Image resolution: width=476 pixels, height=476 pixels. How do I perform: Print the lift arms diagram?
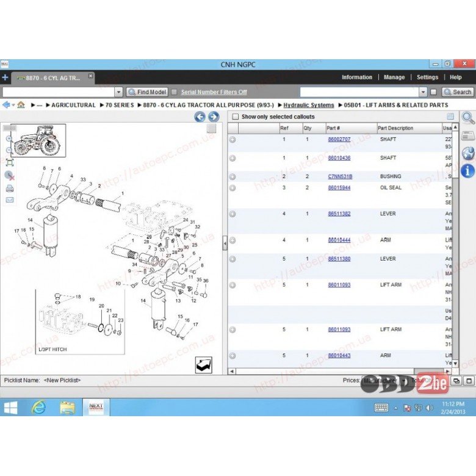tap(10, 189)
